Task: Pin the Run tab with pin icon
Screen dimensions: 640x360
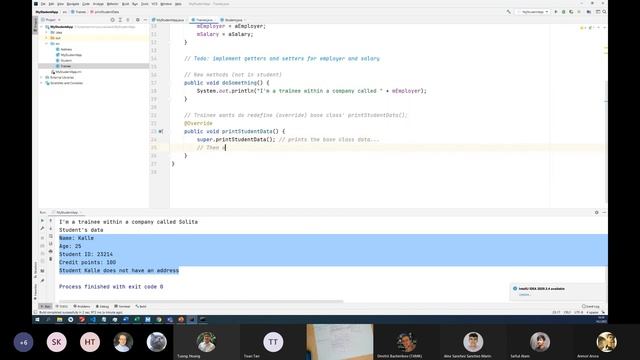Action: (x=42, y=280)
